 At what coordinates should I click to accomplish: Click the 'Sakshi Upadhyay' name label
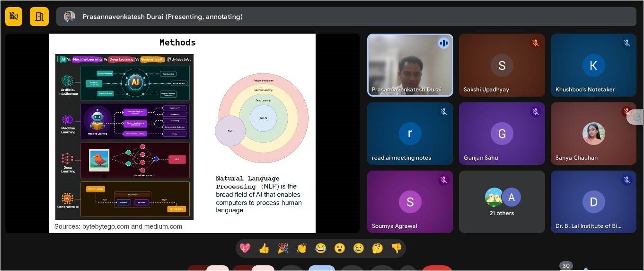(x=486, y=90)
